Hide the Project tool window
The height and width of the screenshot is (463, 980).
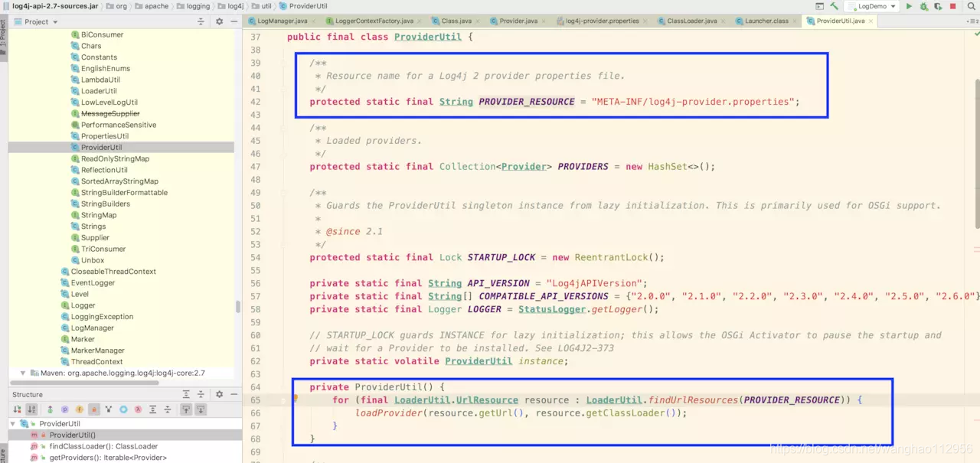coord(233,21)
